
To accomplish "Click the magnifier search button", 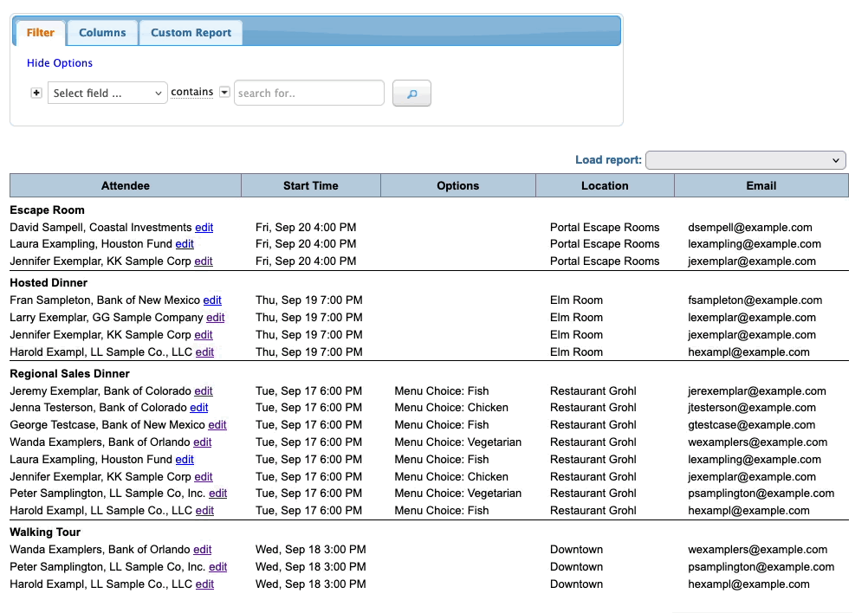I will point(411,94).
